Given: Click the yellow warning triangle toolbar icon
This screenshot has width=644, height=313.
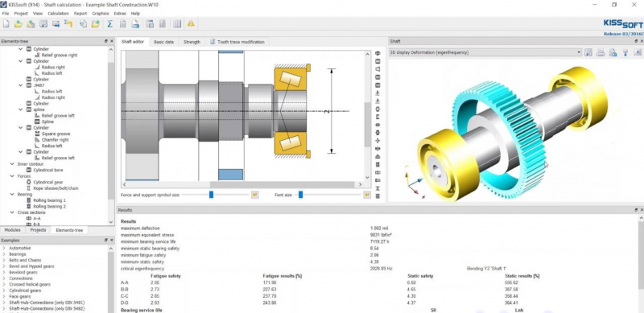Looking at the screenshot, I should click(191, 24).
